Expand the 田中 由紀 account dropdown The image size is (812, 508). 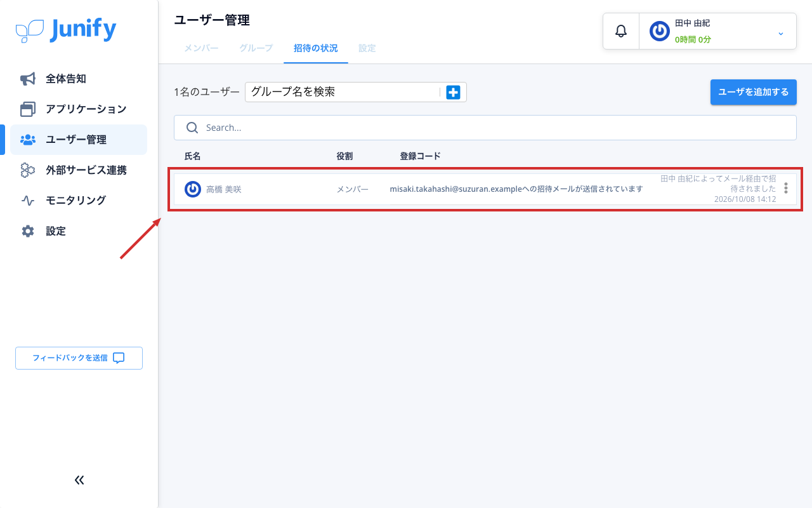(781, 33)
